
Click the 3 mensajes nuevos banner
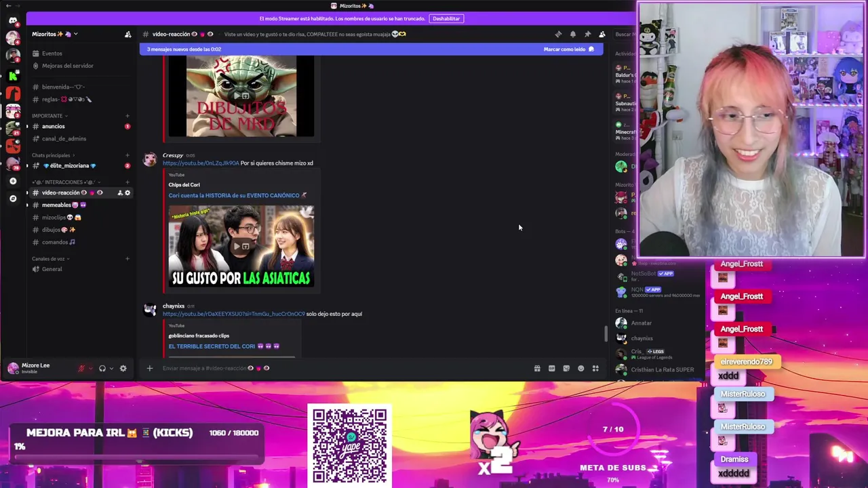pyautogui.click(x=371, y=49)
